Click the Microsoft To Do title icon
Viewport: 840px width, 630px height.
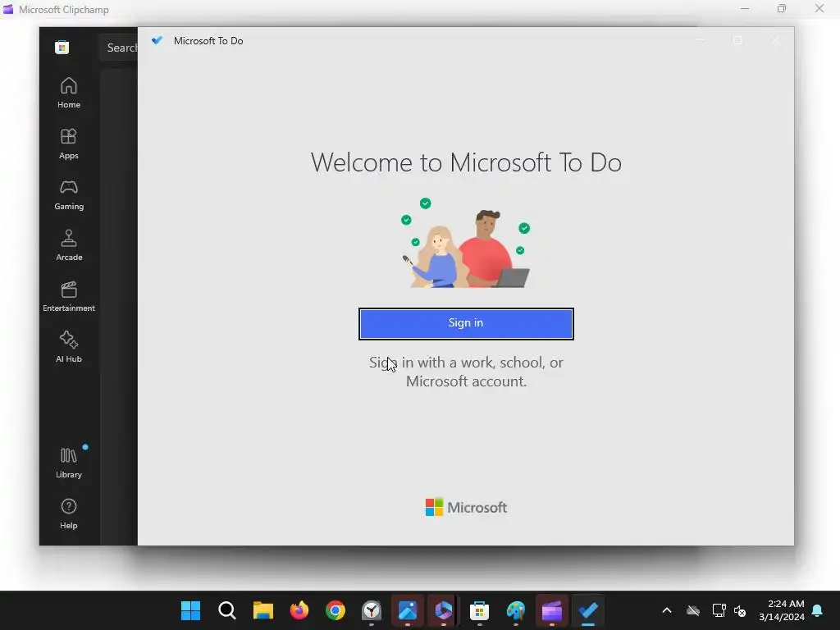click(157, 40)
